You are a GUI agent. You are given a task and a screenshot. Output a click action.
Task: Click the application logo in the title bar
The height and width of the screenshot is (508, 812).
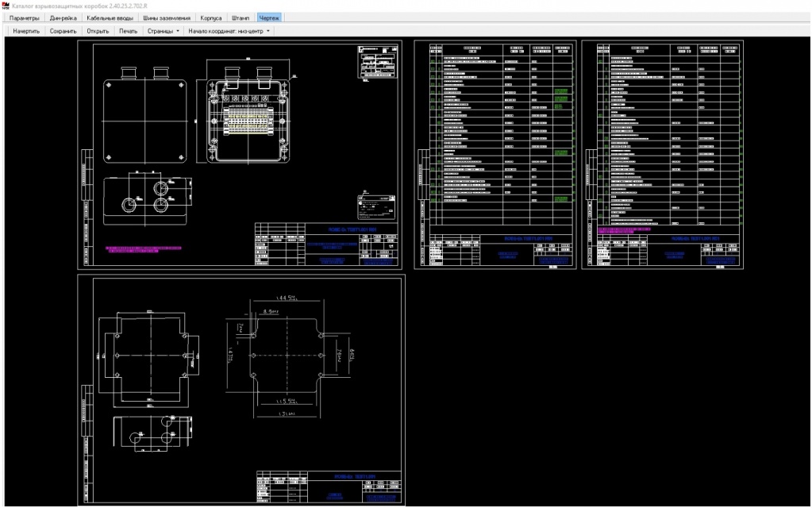(6, 6)
